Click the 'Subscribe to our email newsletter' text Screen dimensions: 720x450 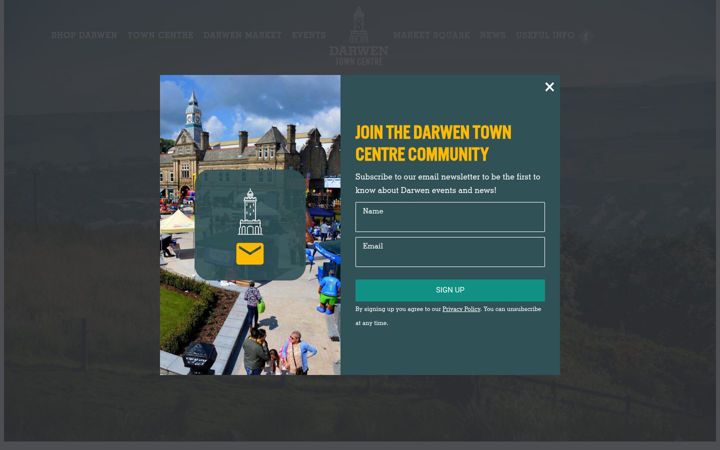click(x=448, y=183)
